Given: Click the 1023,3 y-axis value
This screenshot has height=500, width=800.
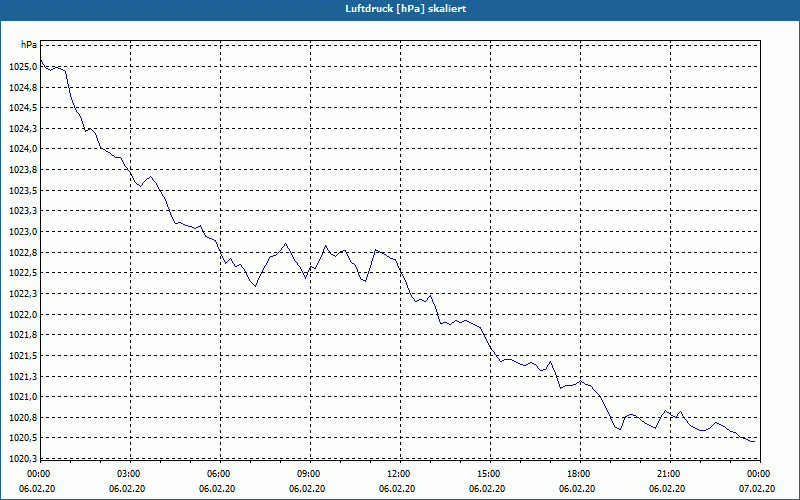Looking at the screenshot, I should click(x=23, y=211).
